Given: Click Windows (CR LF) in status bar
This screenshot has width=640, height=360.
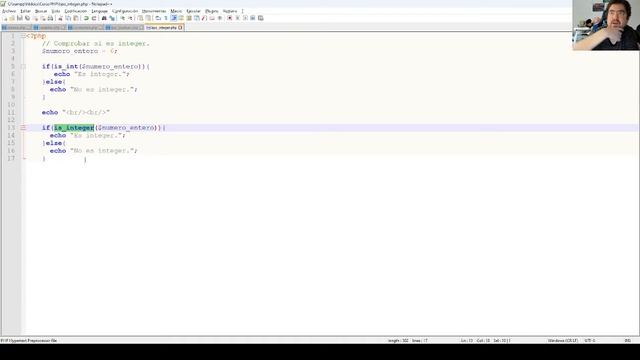Looking at the screenshot, I should (563, 340).
